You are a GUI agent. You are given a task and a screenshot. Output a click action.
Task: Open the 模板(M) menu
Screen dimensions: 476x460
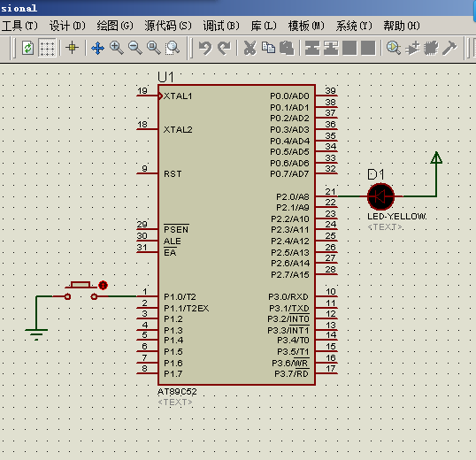[306, 26]
